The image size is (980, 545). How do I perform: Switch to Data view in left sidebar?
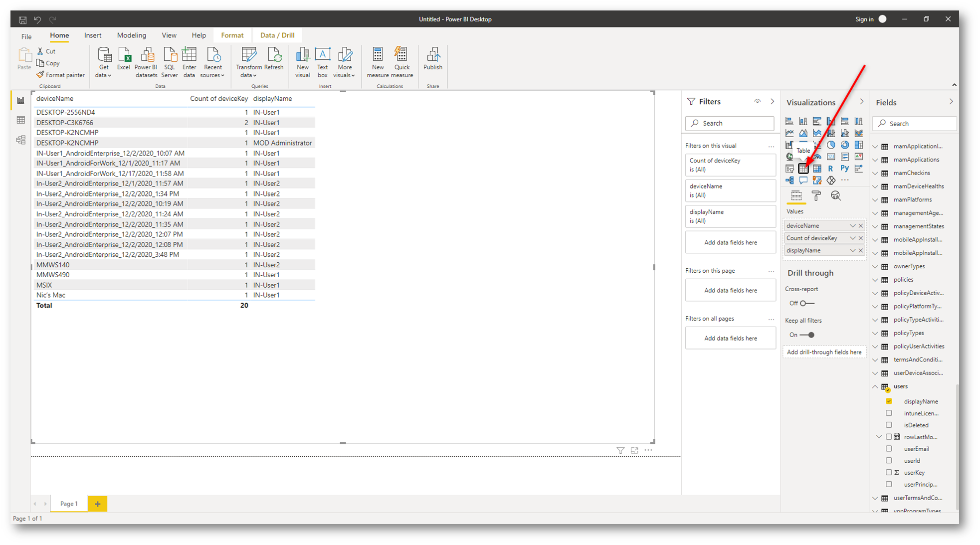[x=21, y=120]
